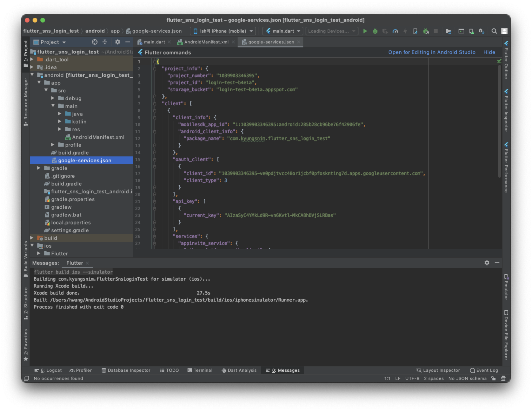Open the main.dart run configuration dropdown

(x=283, y=31)
